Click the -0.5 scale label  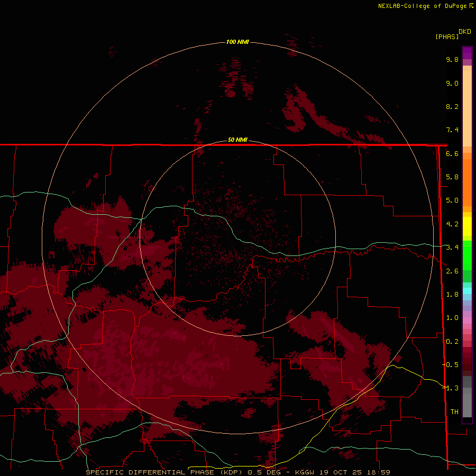(x=451, y=364)
